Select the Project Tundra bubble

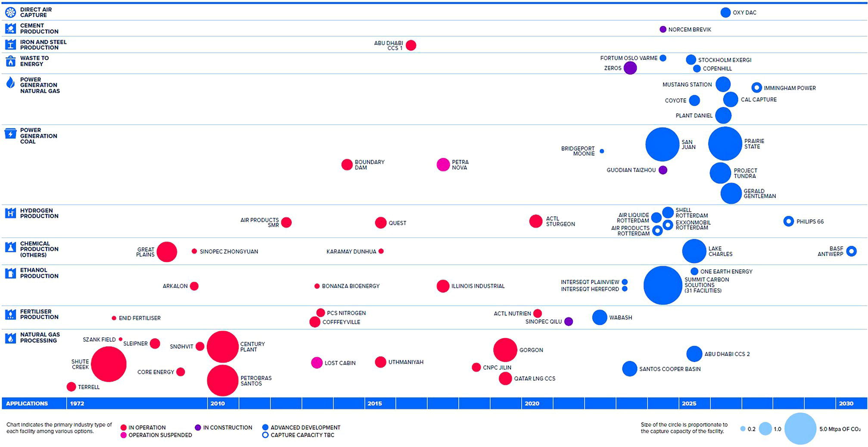(x=720, y=173)
